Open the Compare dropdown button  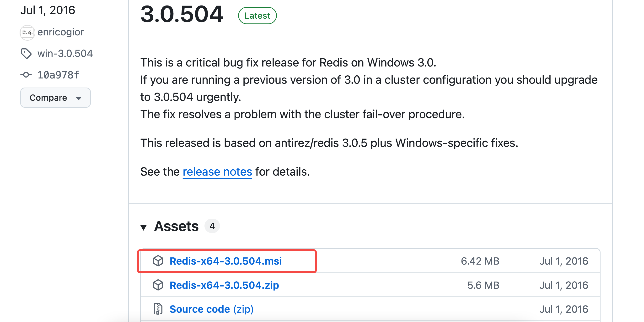pyautogui.click(x=55, y=98)
